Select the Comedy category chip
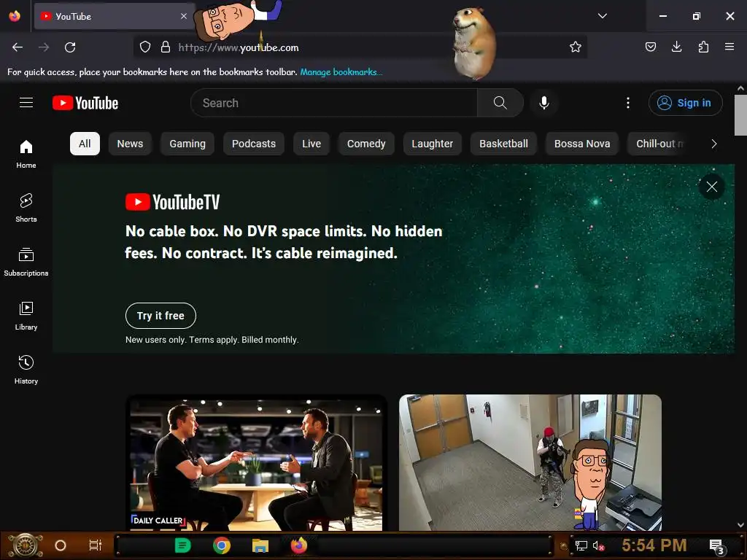This screenshot has width=747, height=560. pyautogui.click(x=366, y=144)
